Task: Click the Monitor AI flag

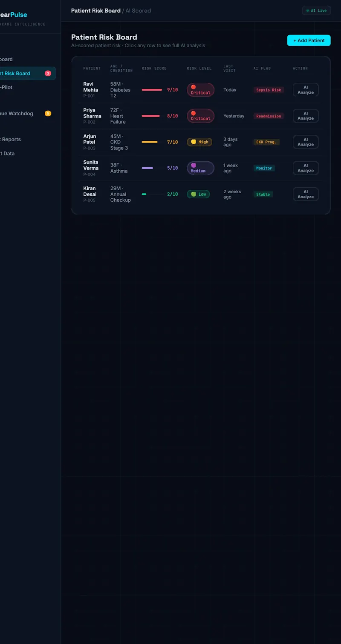Action: [264, 168]
